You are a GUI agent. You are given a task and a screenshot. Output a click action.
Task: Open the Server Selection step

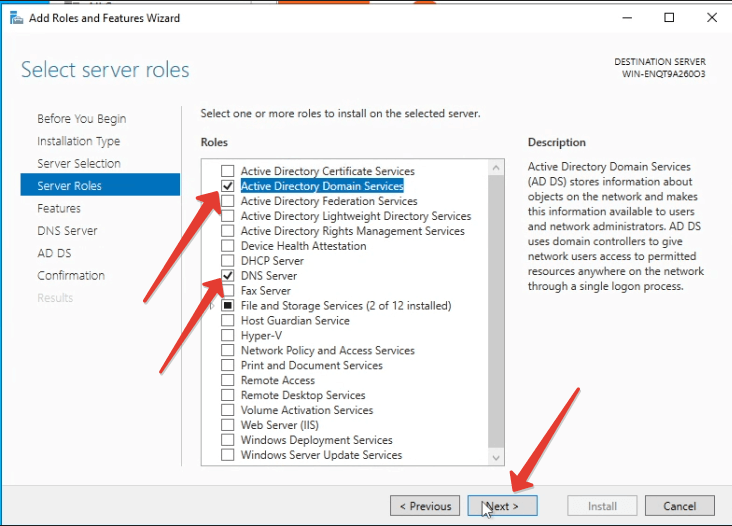(x=79, y=163)
